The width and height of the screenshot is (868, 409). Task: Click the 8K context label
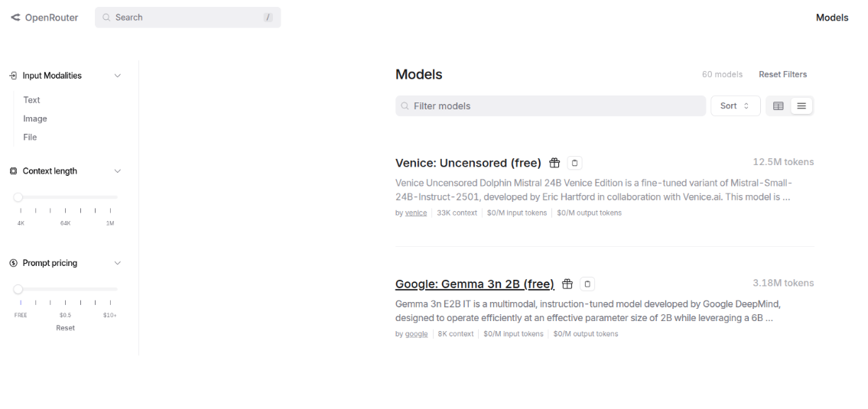tap(456, 334)
